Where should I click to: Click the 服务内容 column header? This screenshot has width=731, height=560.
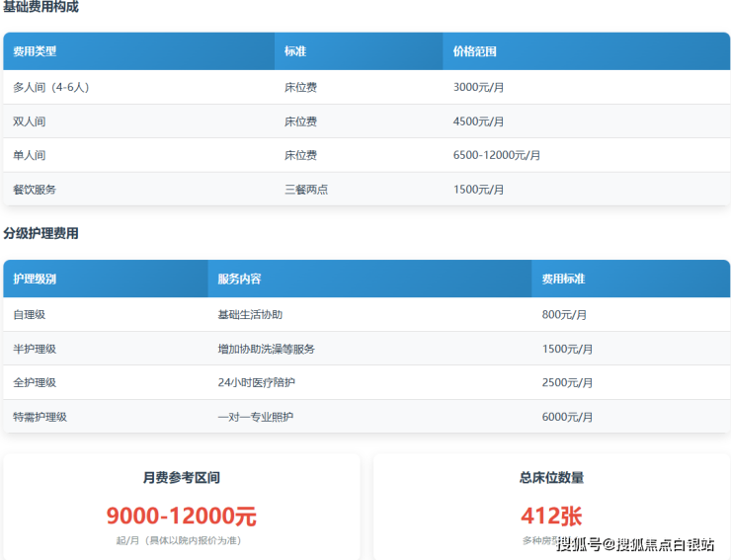pos(239,280)
